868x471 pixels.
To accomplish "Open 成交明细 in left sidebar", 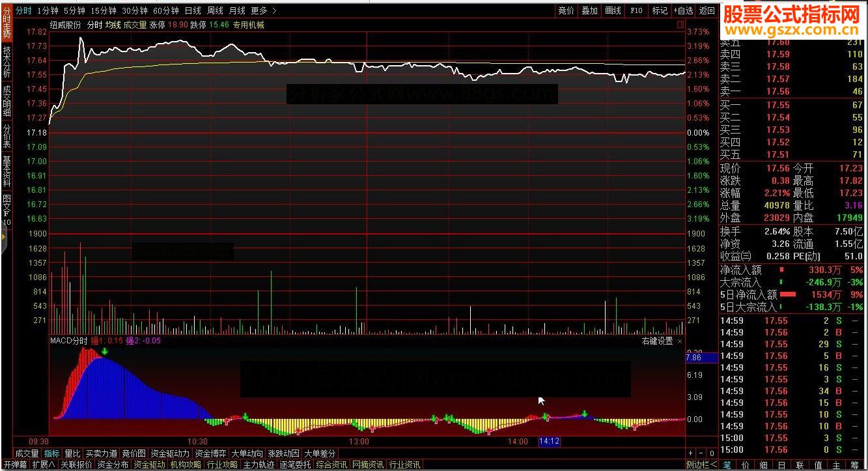I will [7, 101].
